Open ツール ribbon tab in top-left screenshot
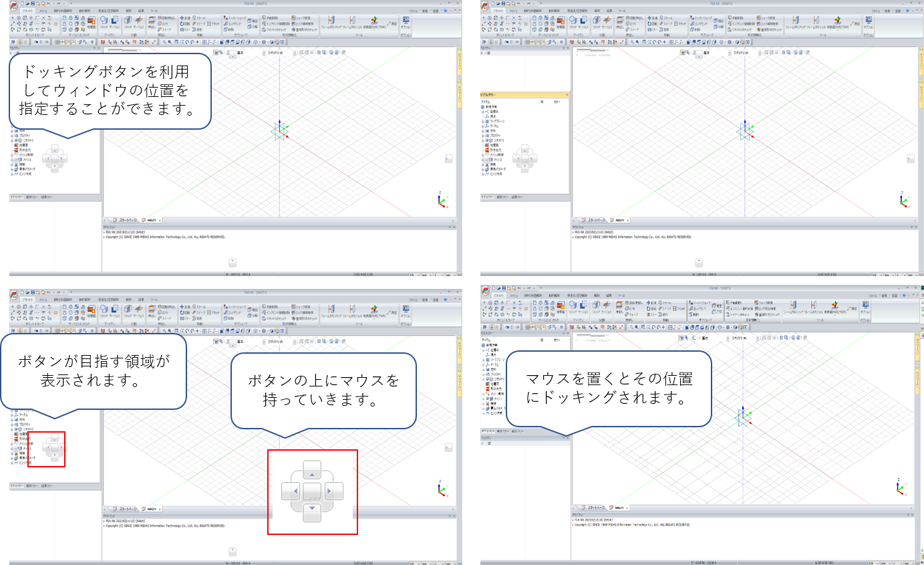The image size is (924, 565). (x=154, y=11)
